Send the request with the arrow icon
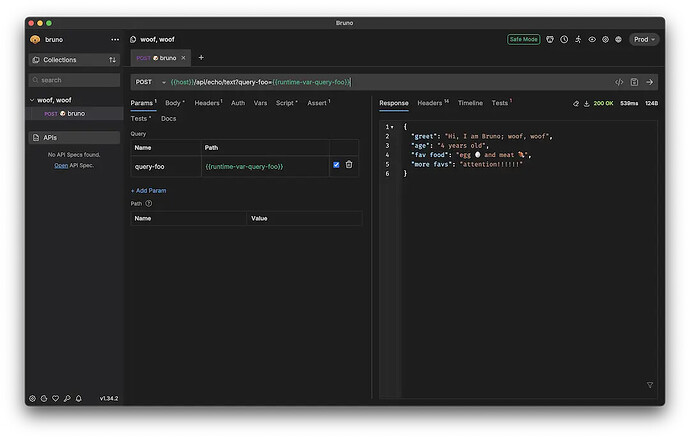The image size is (690, 438). 650,82
